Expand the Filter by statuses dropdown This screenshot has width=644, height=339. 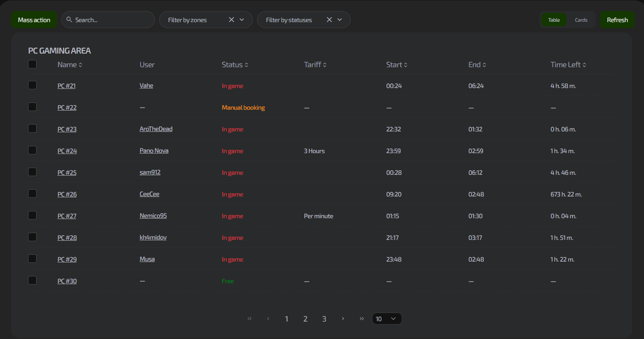tap(340, 20)
